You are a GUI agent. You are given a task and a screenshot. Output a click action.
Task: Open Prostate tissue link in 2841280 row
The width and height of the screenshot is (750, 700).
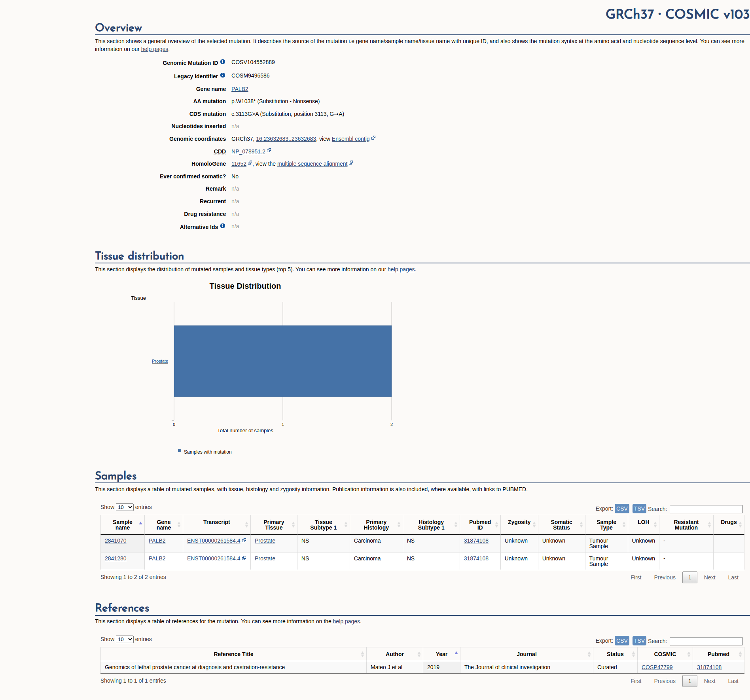265,558
